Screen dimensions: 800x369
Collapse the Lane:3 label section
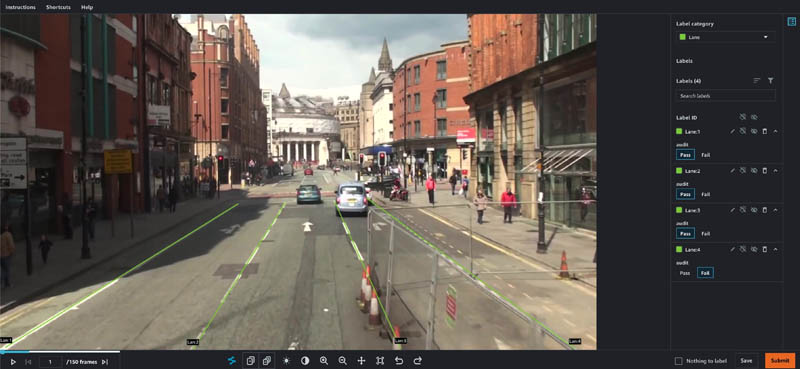(x=775, y=210)
